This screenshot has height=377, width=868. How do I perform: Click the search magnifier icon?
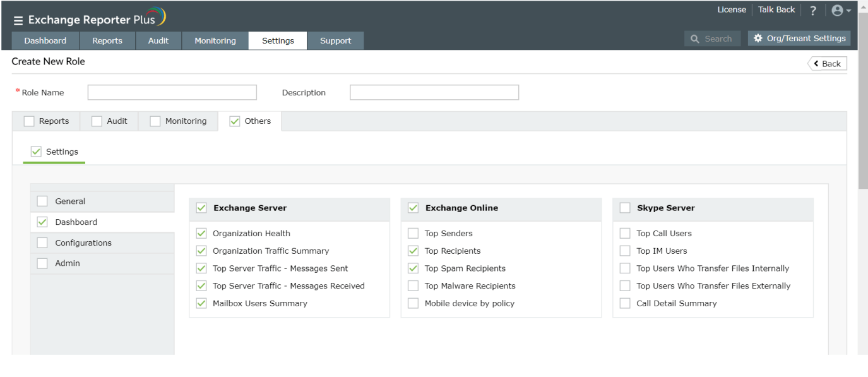click(695, 39)
